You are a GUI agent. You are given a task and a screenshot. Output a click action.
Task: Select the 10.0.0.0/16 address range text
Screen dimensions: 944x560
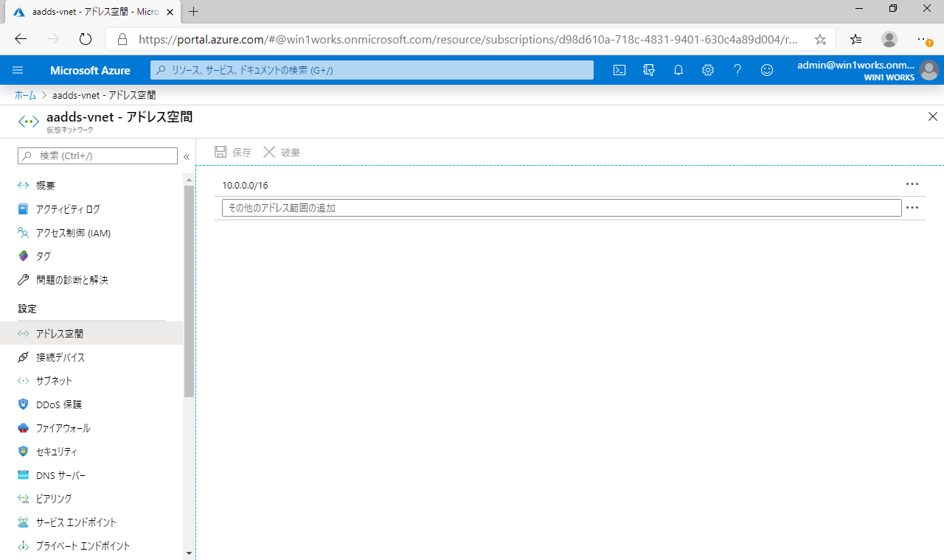click(x=245, y=185)
